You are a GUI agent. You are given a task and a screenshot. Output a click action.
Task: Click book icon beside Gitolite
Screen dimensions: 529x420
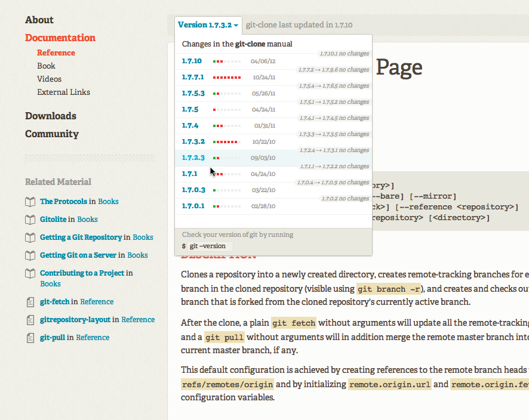coord(30,220)
